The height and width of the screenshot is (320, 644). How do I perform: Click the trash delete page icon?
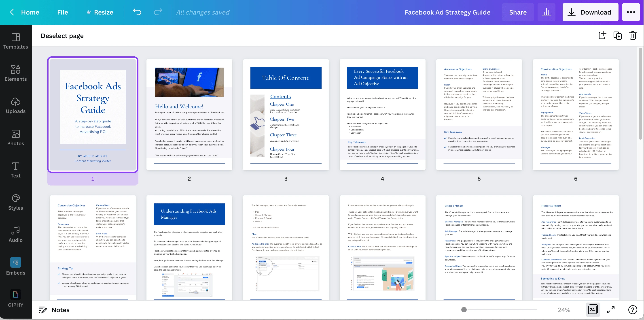pyautogui.click(x=633, y=35)
